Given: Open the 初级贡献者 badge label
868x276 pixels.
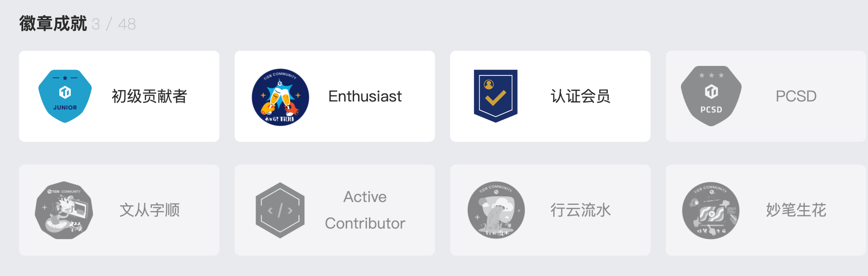Looking at the screenshot, I should 150,96.
